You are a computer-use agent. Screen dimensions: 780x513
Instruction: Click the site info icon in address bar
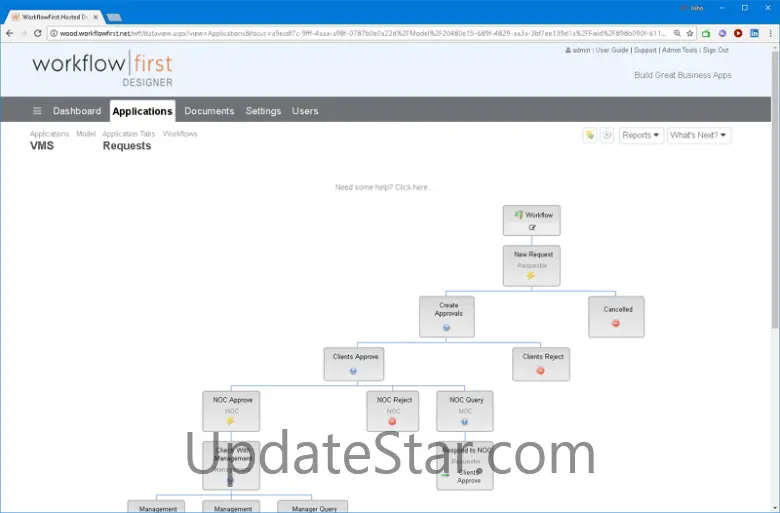(x=54, y=33)
